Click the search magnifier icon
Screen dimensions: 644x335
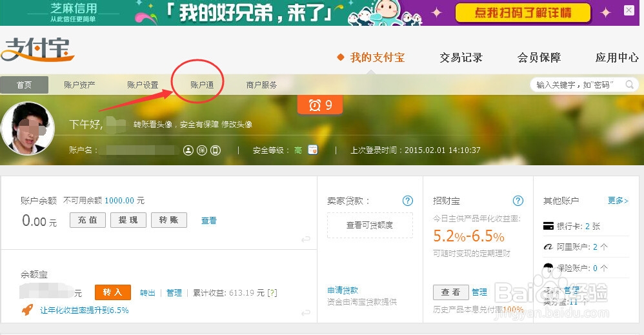630,85
